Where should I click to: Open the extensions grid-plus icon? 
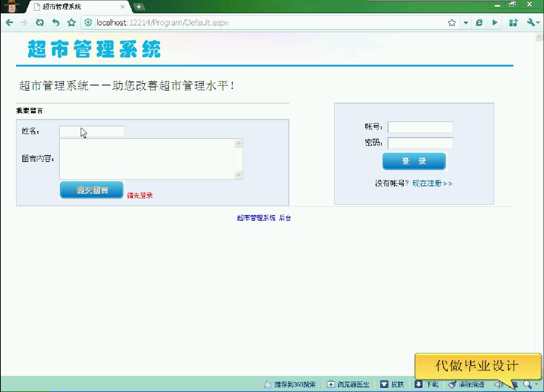click(x=513, y=23)
